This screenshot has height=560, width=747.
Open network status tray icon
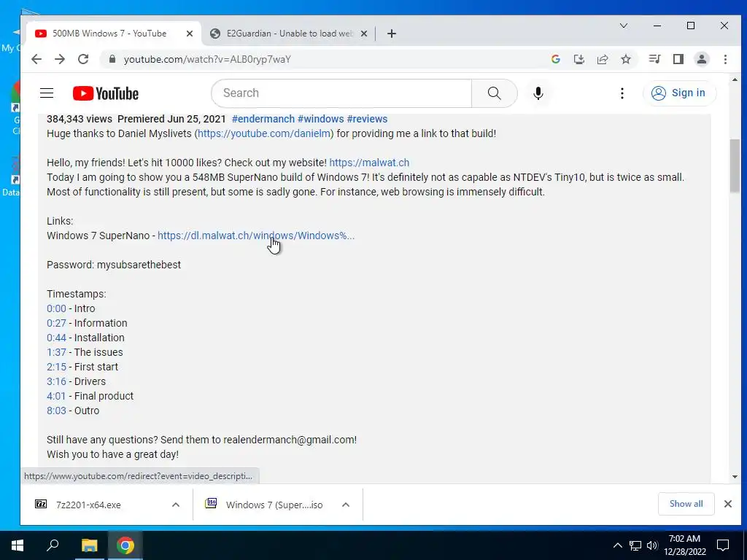(x=635, y=545)
